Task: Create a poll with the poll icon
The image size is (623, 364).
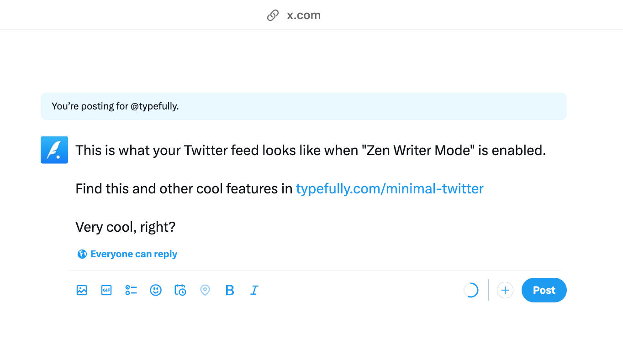Action: pyautogui.click(x=131, y=290)
